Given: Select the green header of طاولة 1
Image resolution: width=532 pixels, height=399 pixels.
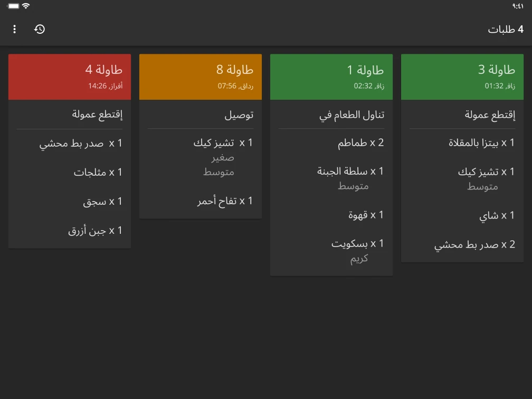Looking at the screenshot, I should [x=331, y=77].
